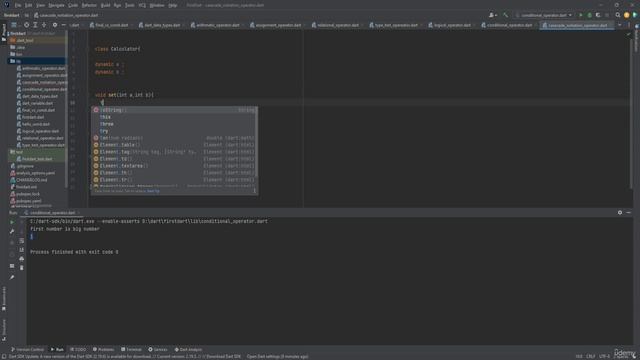Click the Rerun icon in Run panel
This screenshot has width=640, height=360.
[12, 222]
